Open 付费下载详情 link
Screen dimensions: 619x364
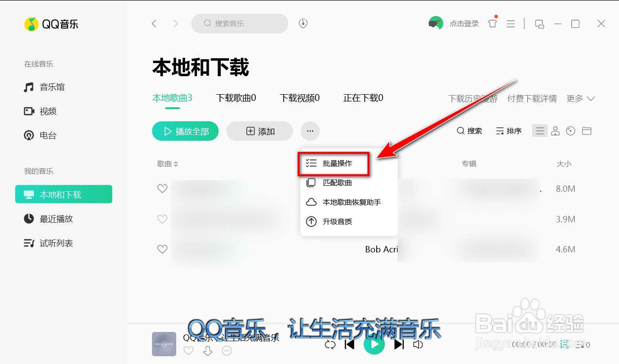point(532,99)
